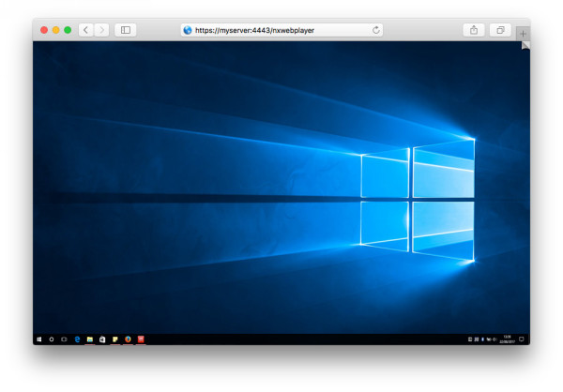Open the Action Center notifications icon
The image size is (563, 392).
522,339
